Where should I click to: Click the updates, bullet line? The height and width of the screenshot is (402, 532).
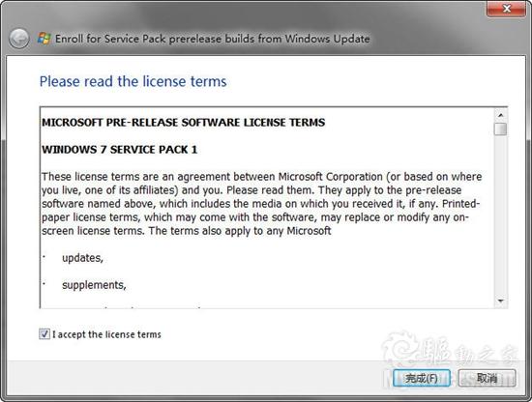coord(82,258)
